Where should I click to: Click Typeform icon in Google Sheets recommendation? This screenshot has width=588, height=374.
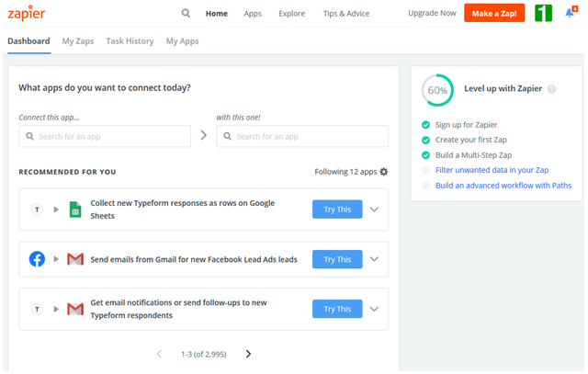[x=37, y=210]
